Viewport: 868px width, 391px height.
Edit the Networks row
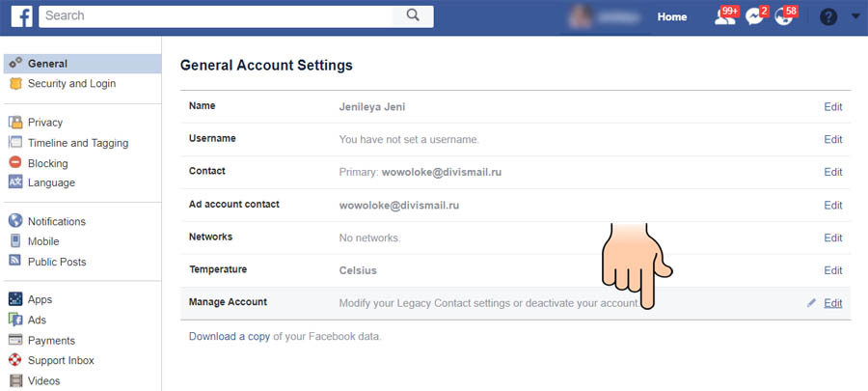point(833,237)
